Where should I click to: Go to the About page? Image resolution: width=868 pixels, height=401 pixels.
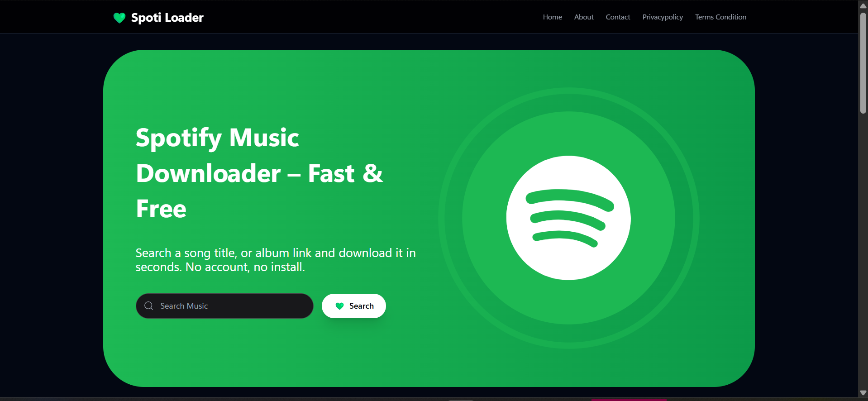click(584, 17)
